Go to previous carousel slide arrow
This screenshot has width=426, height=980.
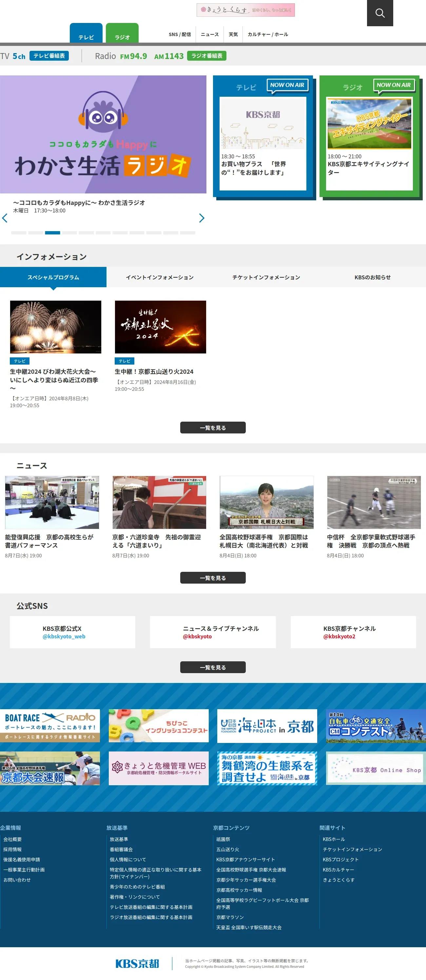tap(5, 218)
